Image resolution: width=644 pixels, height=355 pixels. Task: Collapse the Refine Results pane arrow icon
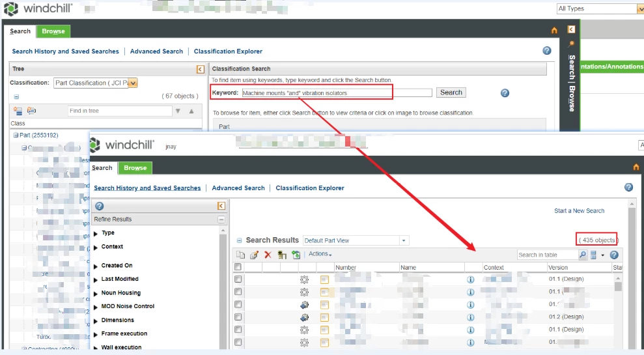click(x=221, y=206)
